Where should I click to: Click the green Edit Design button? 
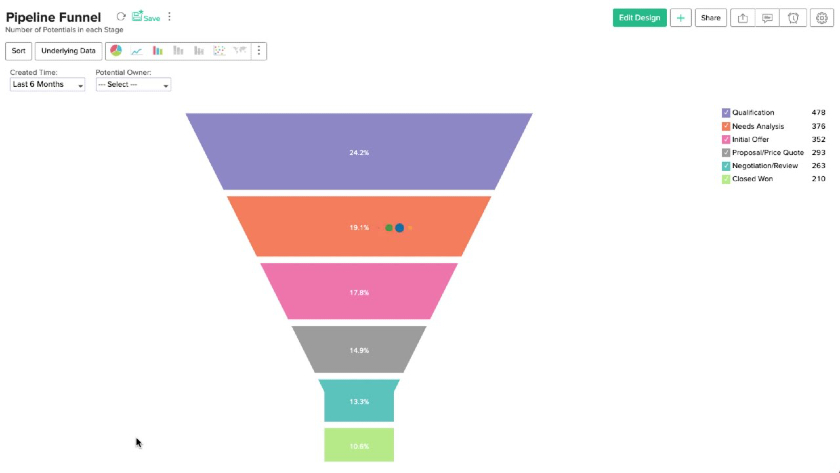point(640,18)
